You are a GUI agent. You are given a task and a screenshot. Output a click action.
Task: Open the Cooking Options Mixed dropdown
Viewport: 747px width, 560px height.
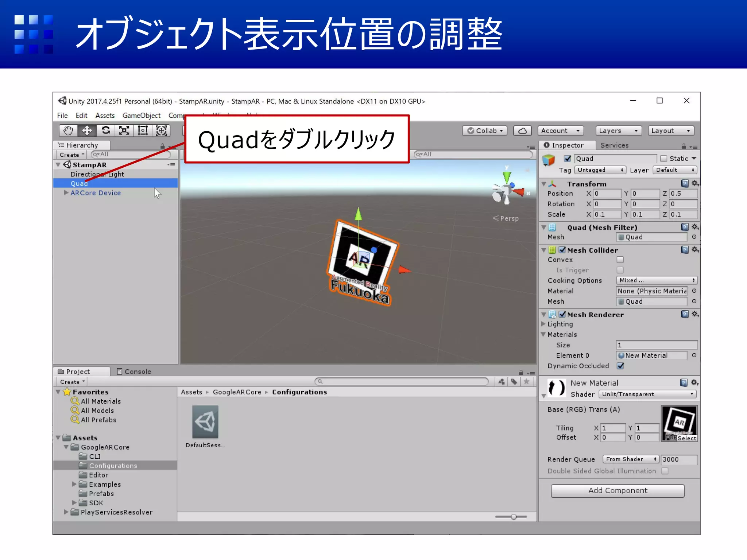tap(657, 280)
